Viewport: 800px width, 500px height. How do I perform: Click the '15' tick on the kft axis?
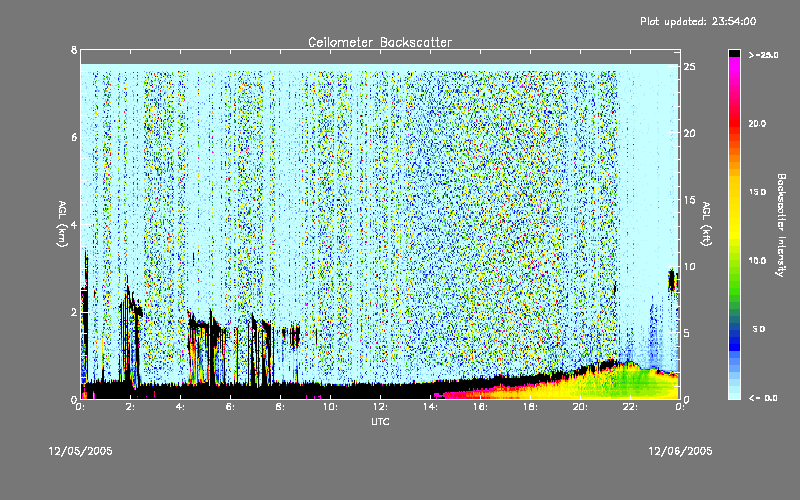click(x=690, y=200)
